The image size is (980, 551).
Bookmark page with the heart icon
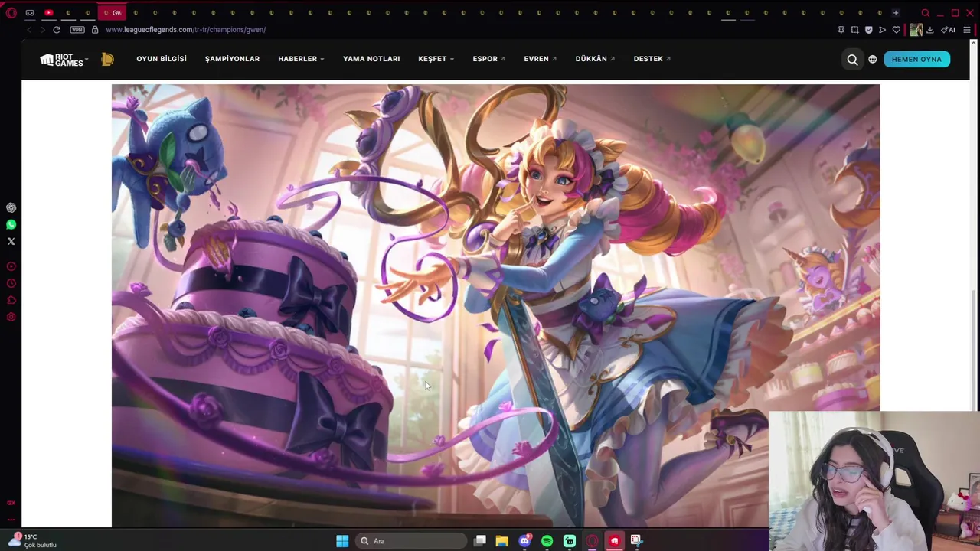pyautogui.click(x=896, y=30)
